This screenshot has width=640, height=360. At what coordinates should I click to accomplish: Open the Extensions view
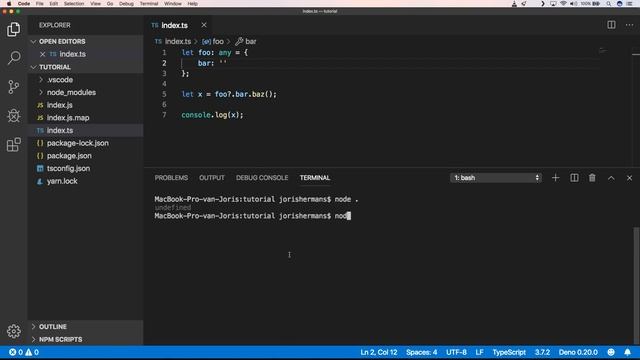(13, 144)
